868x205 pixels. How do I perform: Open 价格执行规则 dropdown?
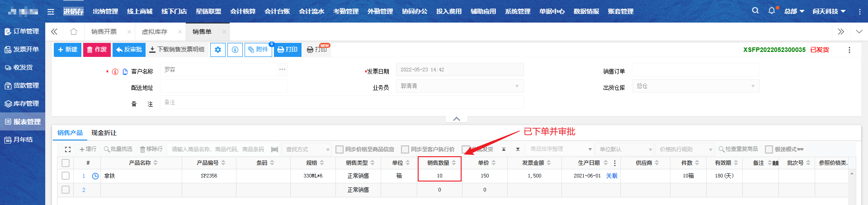[685, 149]
